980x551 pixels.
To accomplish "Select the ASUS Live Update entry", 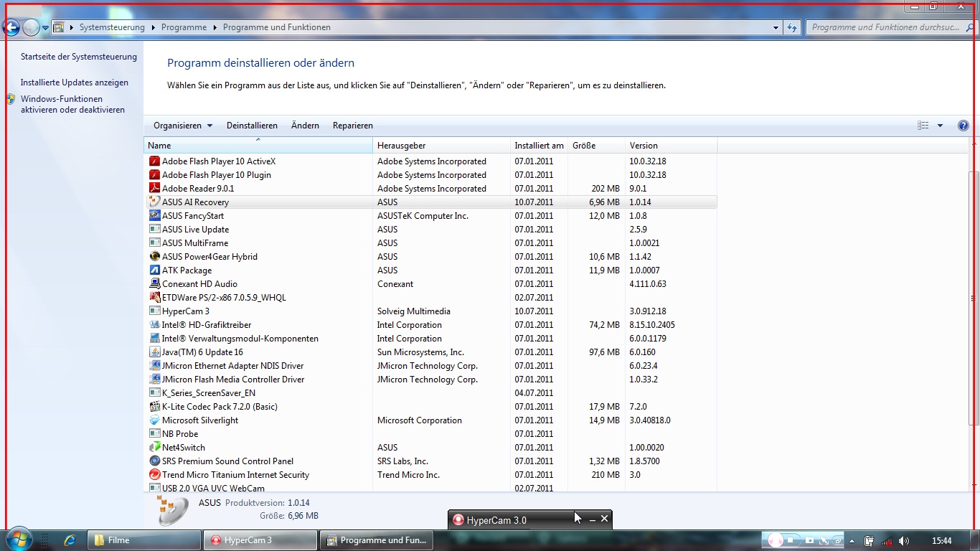I will click(430, 230).
